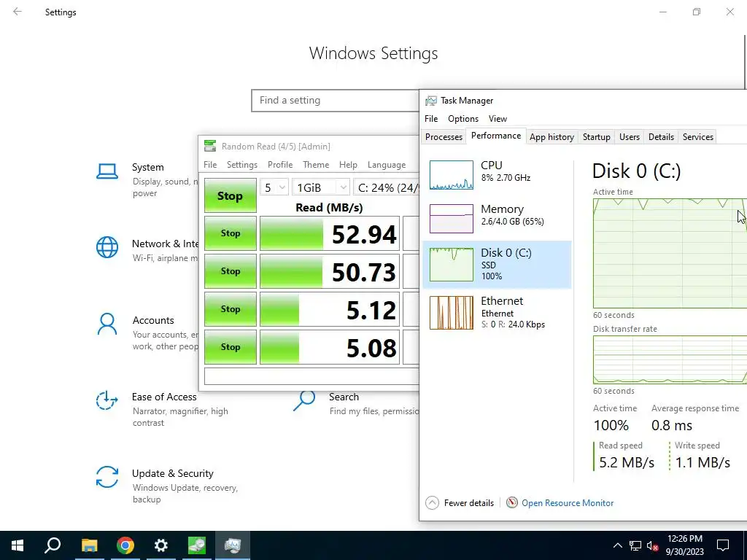Switch to Services tab

pos(698,136)
